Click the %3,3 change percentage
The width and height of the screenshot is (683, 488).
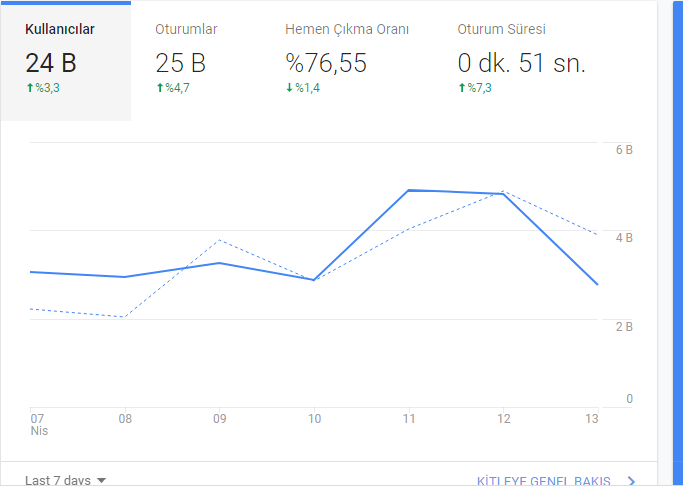47,88
